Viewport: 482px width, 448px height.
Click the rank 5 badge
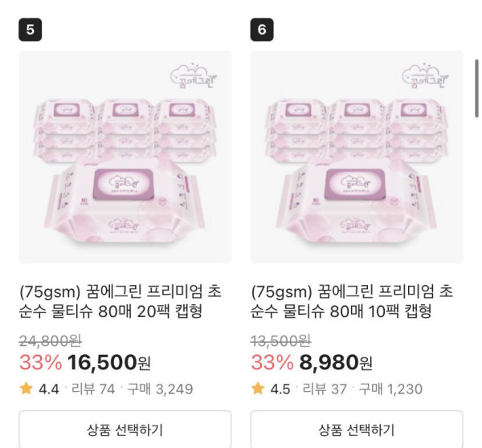coord(30,31)
